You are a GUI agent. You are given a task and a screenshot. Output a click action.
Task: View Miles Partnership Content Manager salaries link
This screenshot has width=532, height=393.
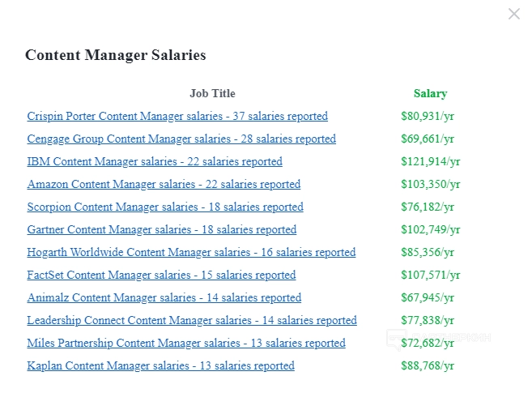[186, 344]
